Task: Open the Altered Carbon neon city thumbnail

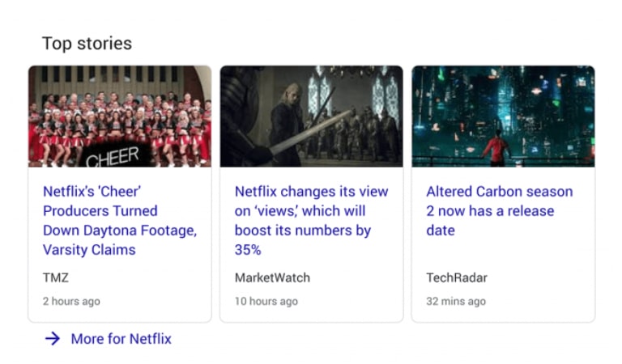Action: (503, 116)
